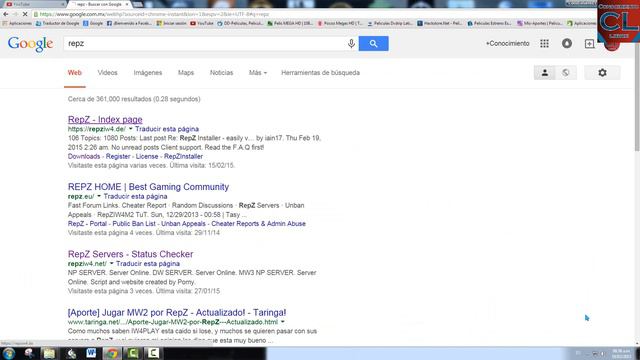
Task: Open Google notifications bell icon
Action: (567, 43)
